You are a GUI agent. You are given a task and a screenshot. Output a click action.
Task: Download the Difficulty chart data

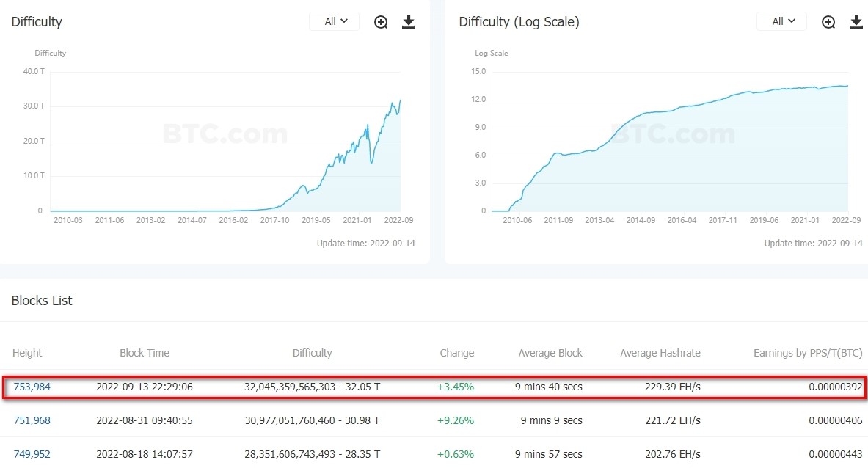409,22
